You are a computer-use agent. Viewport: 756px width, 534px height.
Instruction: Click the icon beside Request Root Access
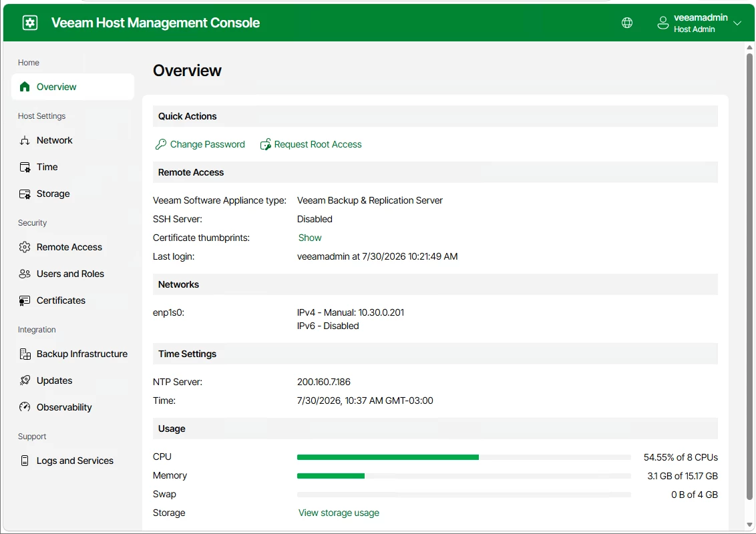(x=266, y=144)
